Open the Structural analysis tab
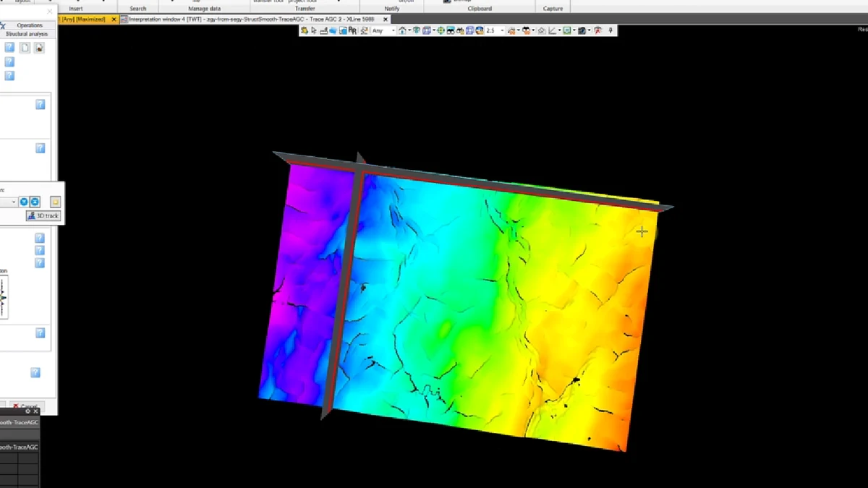868x488 pixels. point(27,34)
